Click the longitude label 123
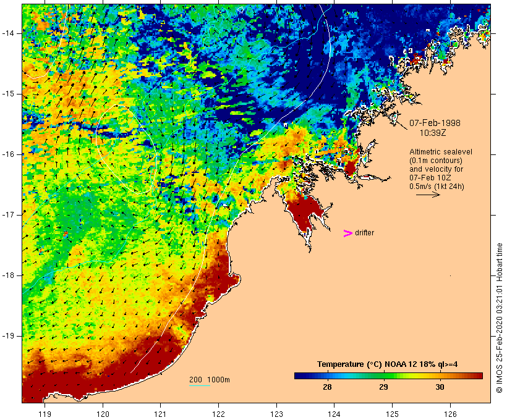The height and width of the screenshot is (420, 507). click(x=276, y=414)
